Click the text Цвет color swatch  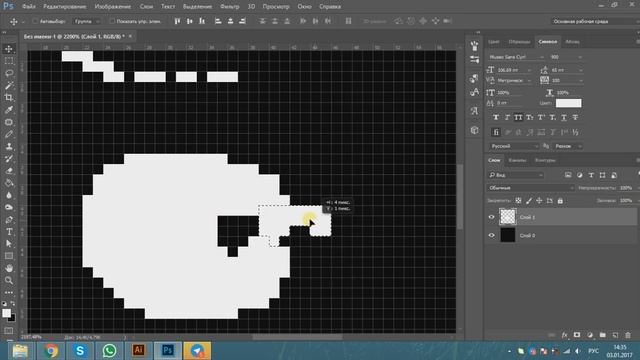(569, 103)
